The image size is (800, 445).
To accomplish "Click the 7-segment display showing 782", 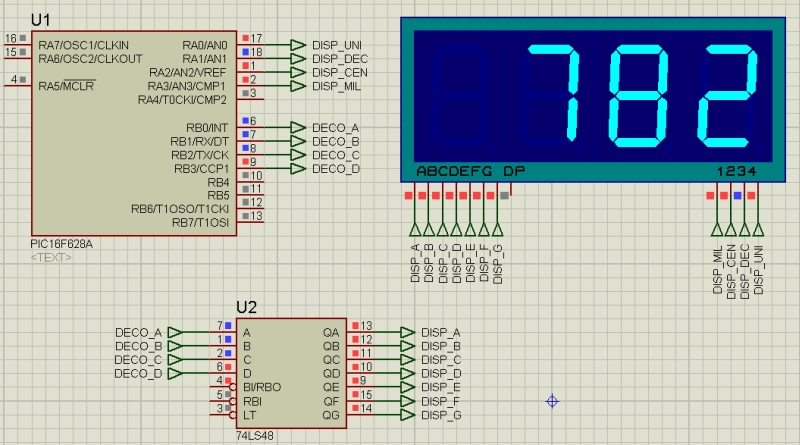I will coord(593,100).
